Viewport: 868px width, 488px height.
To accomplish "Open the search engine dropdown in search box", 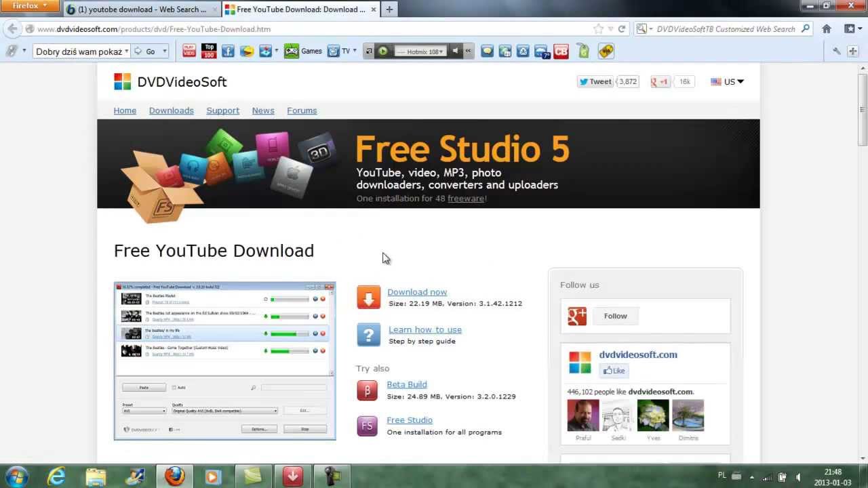I will [645, 29].
